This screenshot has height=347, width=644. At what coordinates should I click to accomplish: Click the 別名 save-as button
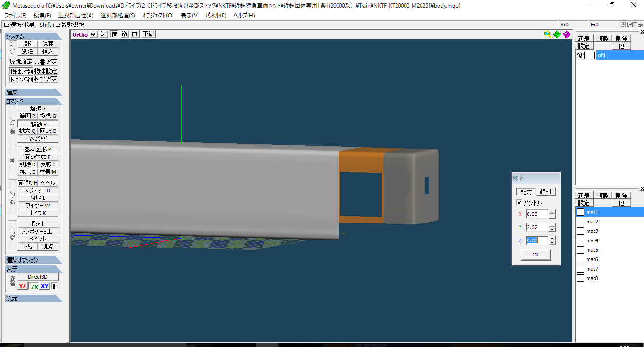pos(27,51)
